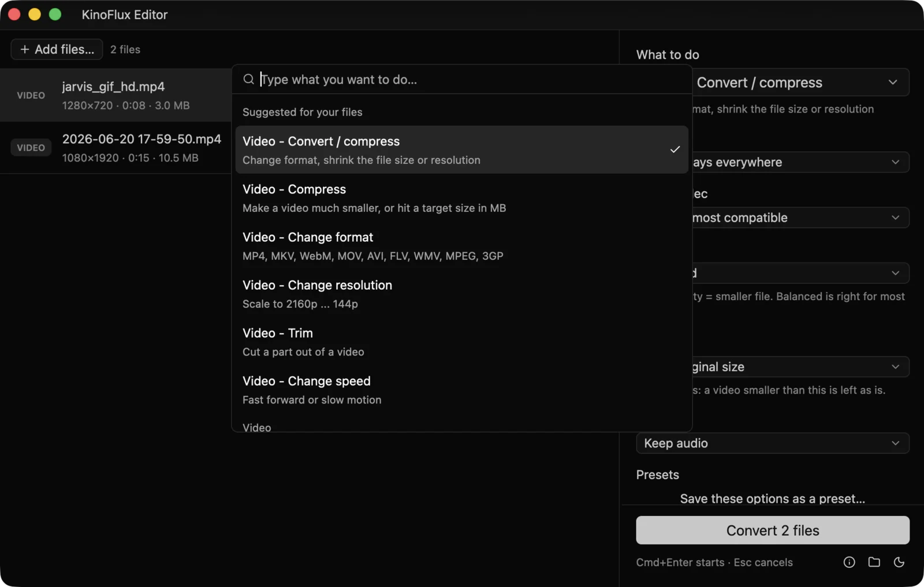Viewport: 924px width, 587px height.
Task: Select the 2026-06-20 17-59-50.mp4 file row
Action: coord(115,148)
